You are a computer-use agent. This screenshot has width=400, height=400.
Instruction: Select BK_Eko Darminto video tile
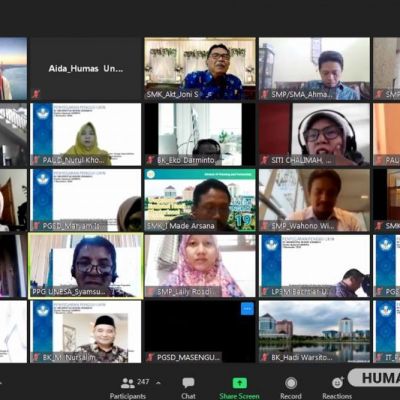tap(200, 134)
